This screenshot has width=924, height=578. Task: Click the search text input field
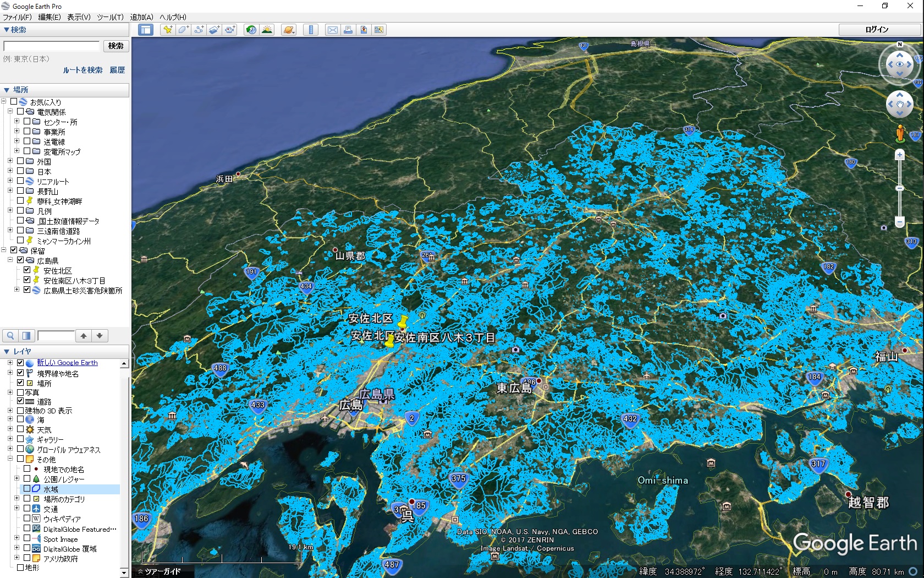pyautogui.click(x=52, y=46)
